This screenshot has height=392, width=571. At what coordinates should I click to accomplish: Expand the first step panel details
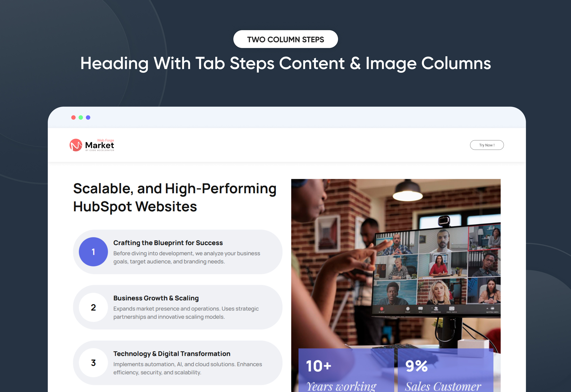point(178,252)
